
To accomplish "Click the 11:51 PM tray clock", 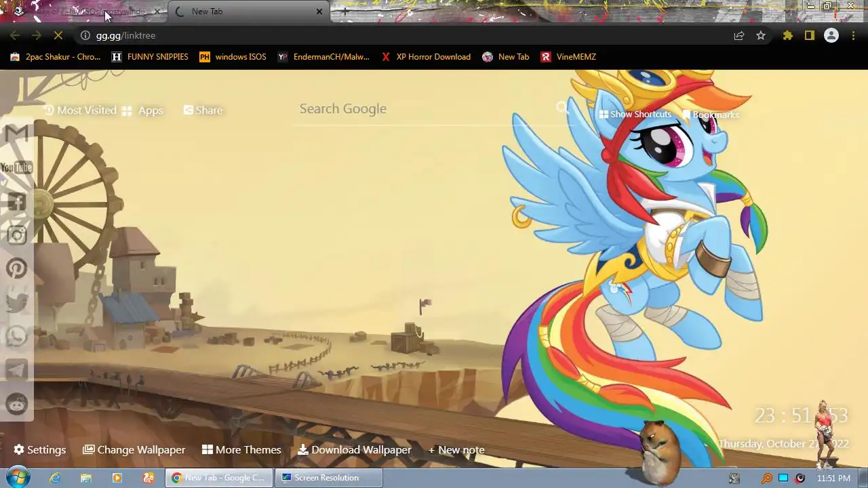I will (833, 478).
